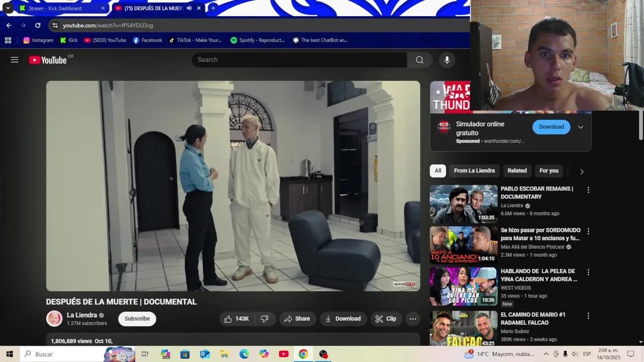644x362 pixels.
Task: Open the Chrome tab search dropdown
Action: coord(8,8)
